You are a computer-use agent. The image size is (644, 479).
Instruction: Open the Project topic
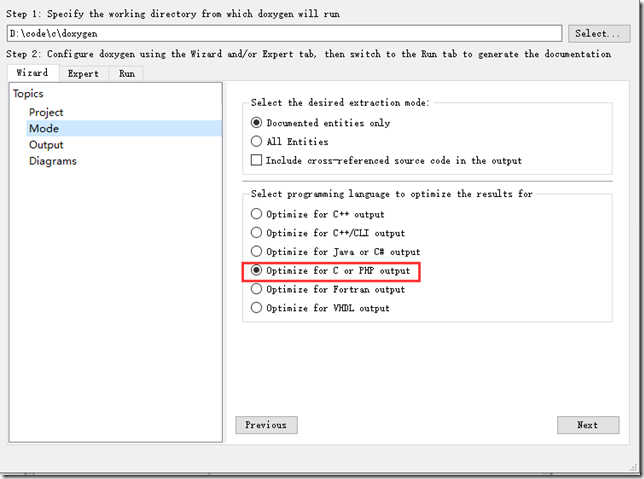46,112
